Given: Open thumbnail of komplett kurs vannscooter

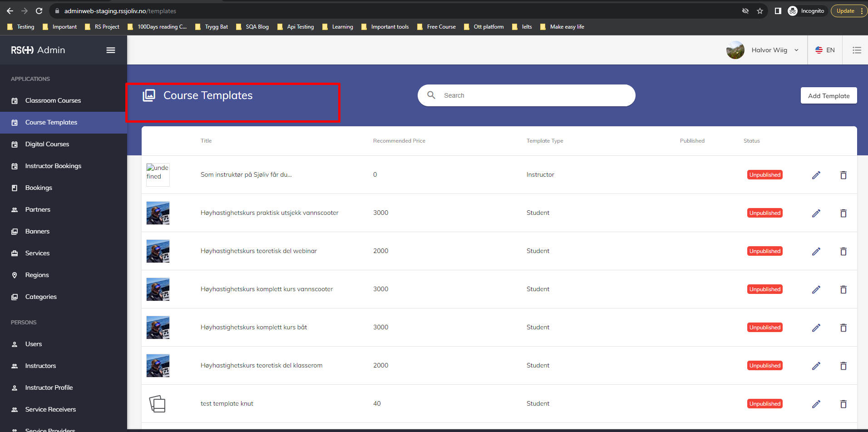Looking at the screenshot, I should [x=158, y=289].
